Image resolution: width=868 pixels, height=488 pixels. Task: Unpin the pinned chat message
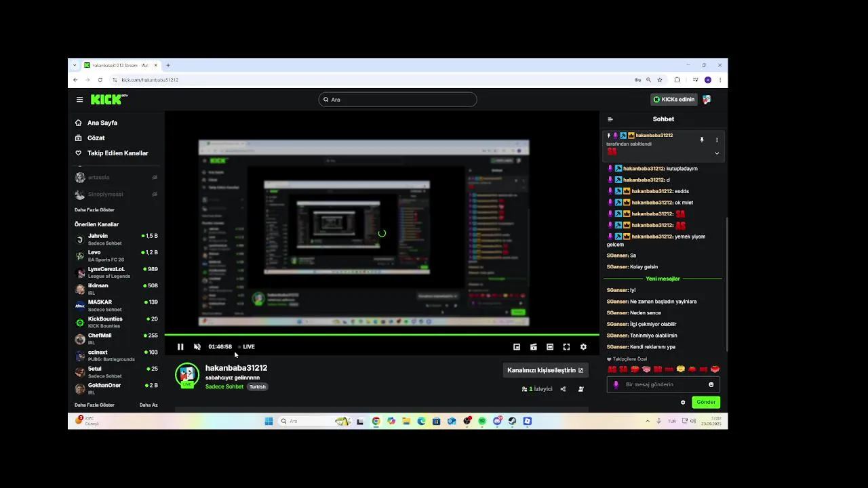[702, 140]
